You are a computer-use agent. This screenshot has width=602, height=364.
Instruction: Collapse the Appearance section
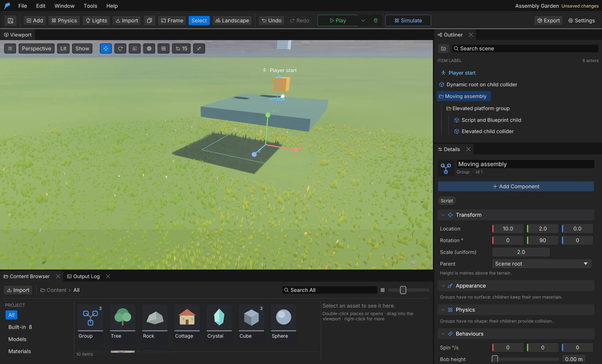click(x=443, y=286)
